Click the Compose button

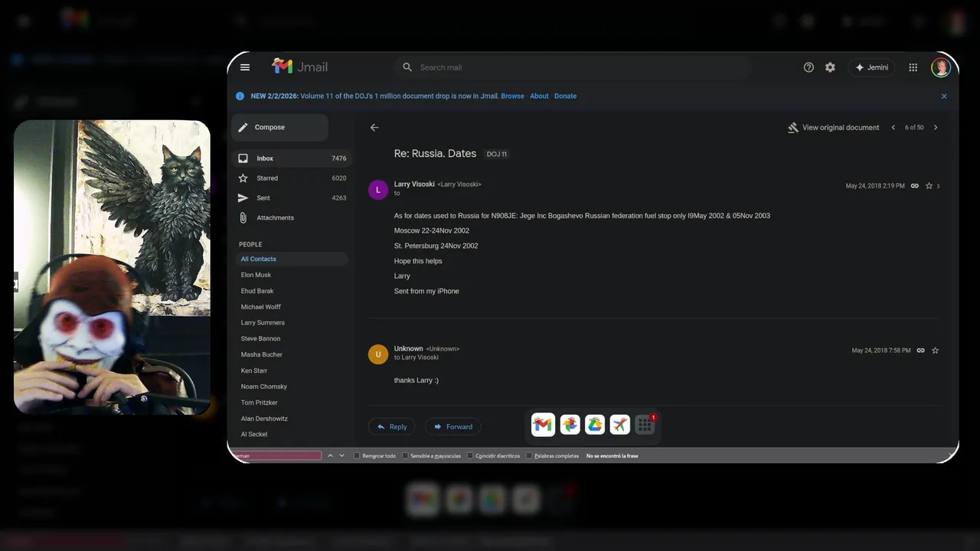pyautogui.click(x=279, y=128)
